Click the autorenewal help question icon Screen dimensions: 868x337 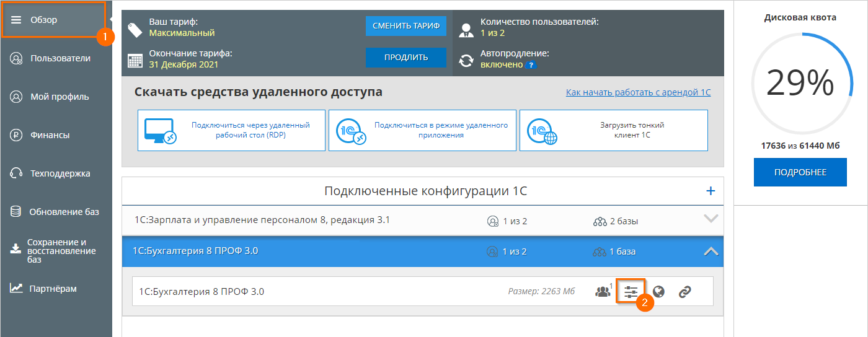531,65
